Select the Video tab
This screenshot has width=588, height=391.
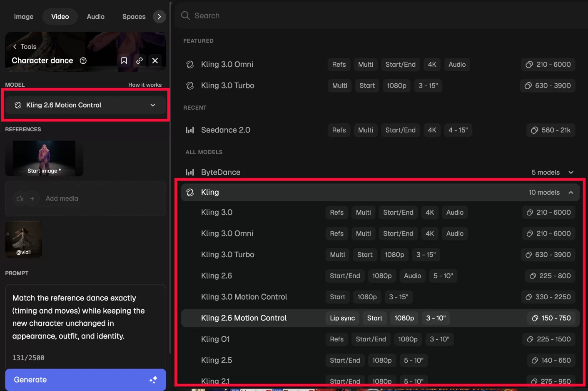pyautogui.click(x=60, y=17)
